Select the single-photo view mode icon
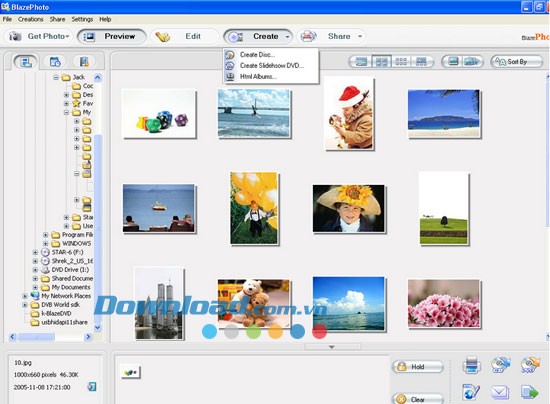Image resolution: width=550 pixels, height=404 pixels. [x=361, y=62]
